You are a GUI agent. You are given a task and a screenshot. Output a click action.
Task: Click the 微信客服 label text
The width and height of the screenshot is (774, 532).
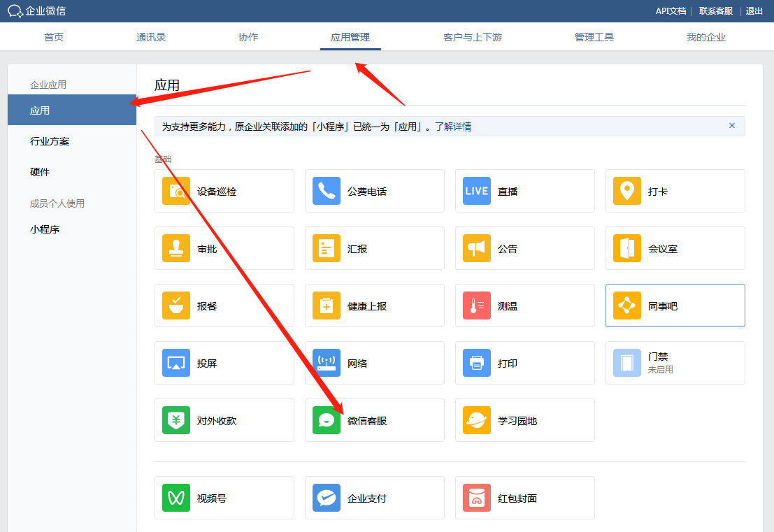pos(367,420)
